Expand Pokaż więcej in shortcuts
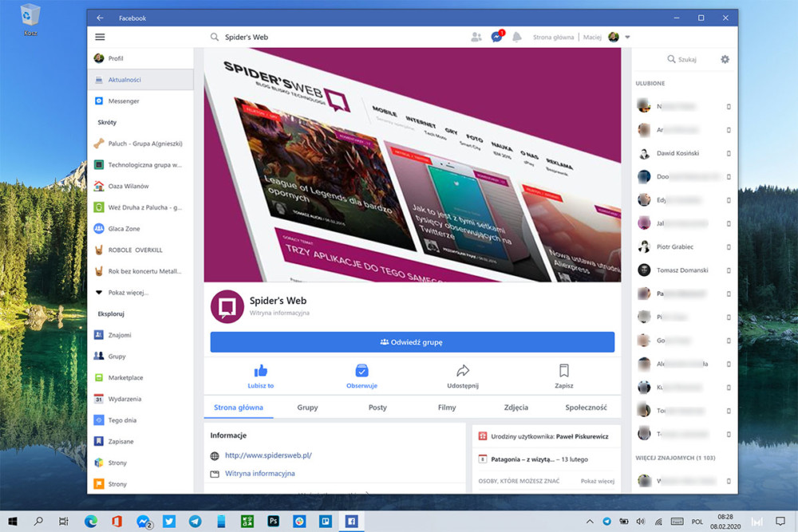 coord(140,293)
